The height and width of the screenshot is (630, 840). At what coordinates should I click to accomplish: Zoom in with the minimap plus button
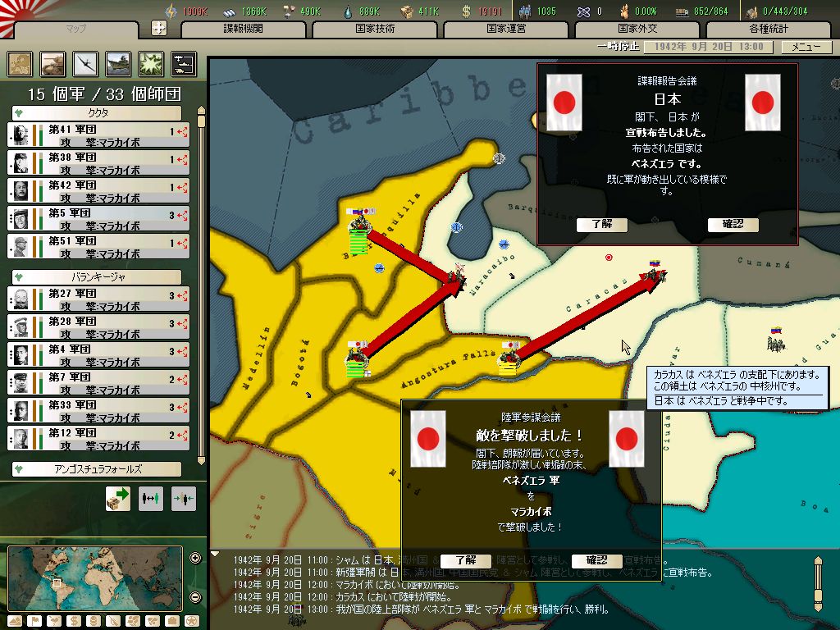pyautogui.click(x=195, y=558)
